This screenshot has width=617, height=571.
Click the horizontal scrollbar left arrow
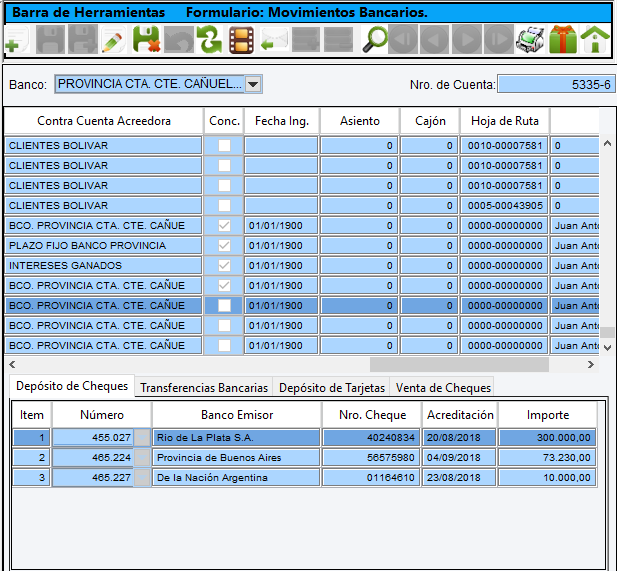coord(12,364)
